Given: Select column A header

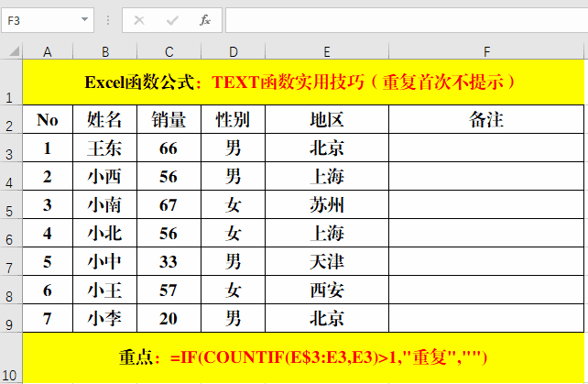Looking at the screenshot, I should coord(48,51).
